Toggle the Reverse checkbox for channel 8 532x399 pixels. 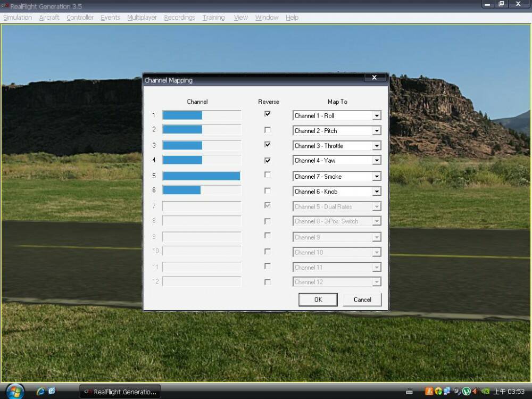(x=268, y=221)
